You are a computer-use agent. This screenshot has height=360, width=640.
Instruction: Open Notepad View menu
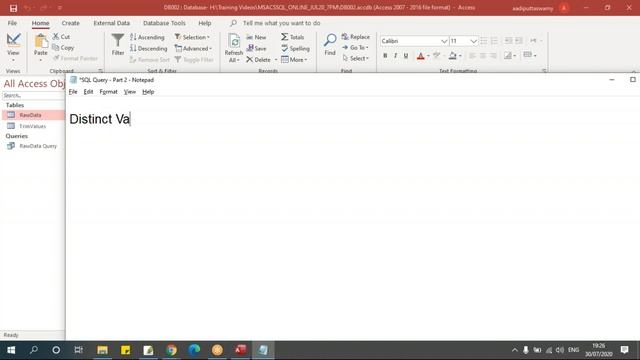[x=130, y=92]
